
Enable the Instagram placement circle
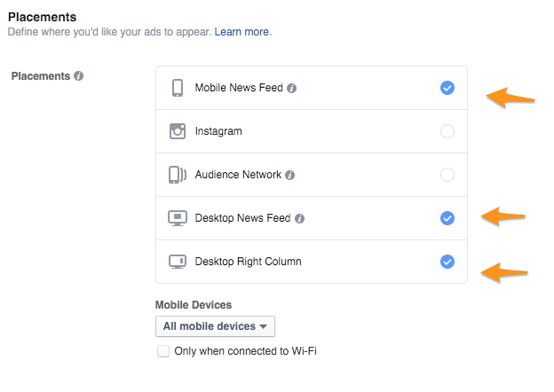tap(447, 131)
